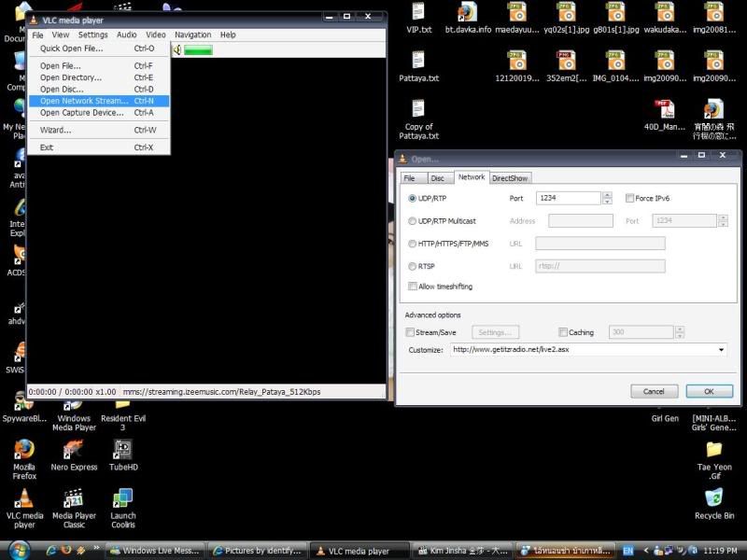Select the Pattaya.txt desktop file
Viewport: 747px width, 560px height.
point(418,66)
